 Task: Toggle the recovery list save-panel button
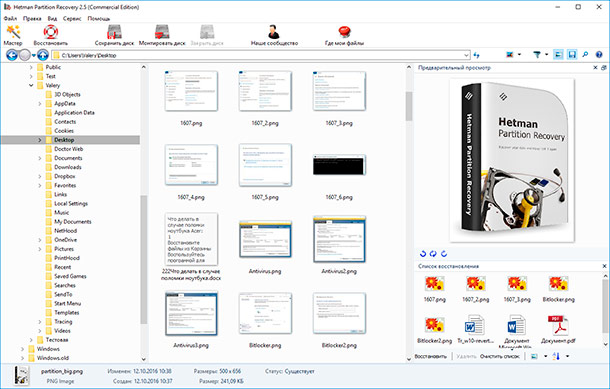click(572, 55)
